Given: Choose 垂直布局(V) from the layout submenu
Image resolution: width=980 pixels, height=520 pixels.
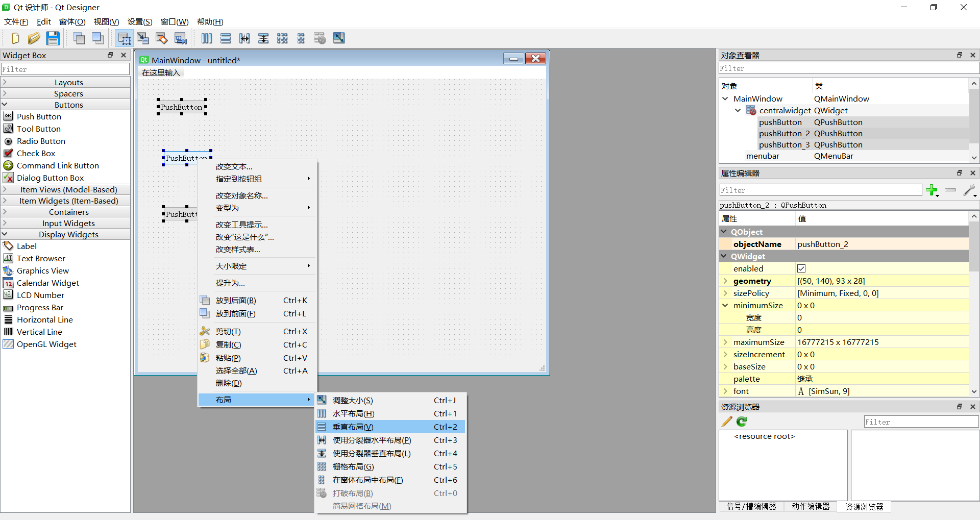Looking at the screenshot, I should pos(390,427).
